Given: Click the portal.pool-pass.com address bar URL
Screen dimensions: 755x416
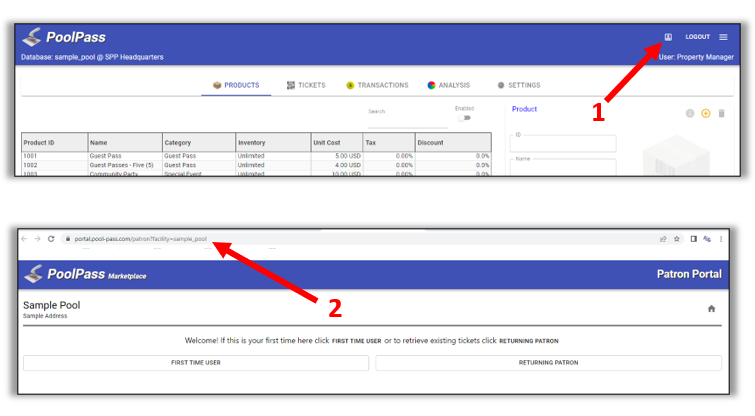Looking at the screenshot, I should click(x=141, y=239).
